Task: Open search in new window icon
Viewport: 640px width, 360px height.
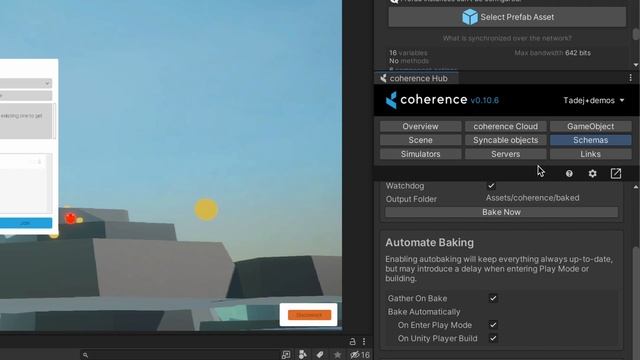Action: click(x=286, y=355)
